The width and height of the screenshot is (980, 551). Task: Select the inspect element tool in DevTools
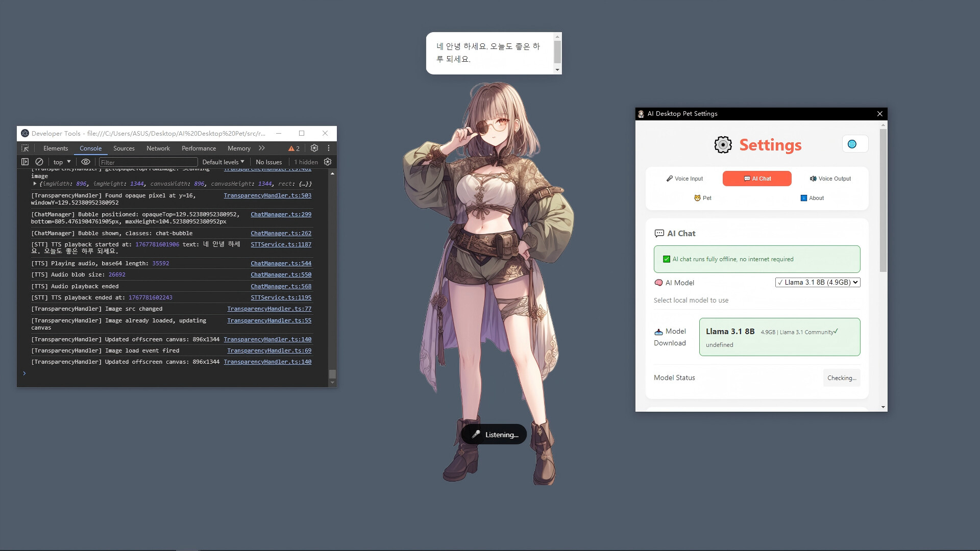click(25, 148)
